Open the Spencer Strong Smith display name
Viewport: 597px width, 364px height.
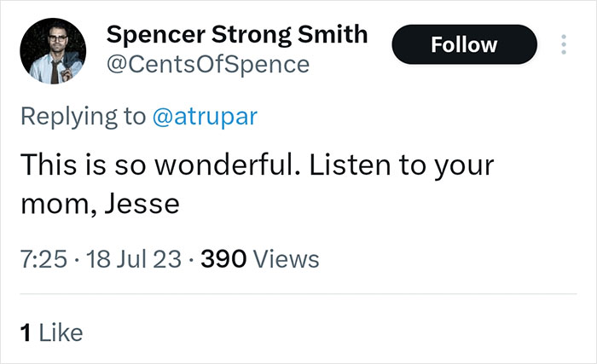point(237,35)
